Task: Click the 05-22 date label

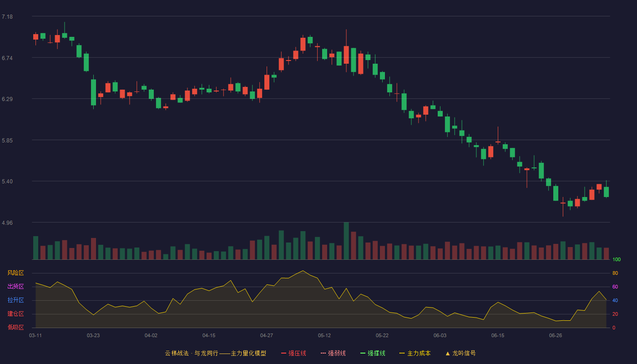Action: coord(382,335)
